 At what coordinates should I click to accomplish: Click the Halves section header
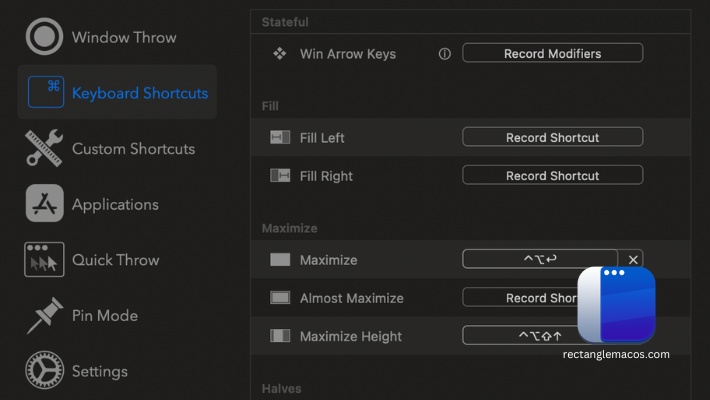coord(282,388)
